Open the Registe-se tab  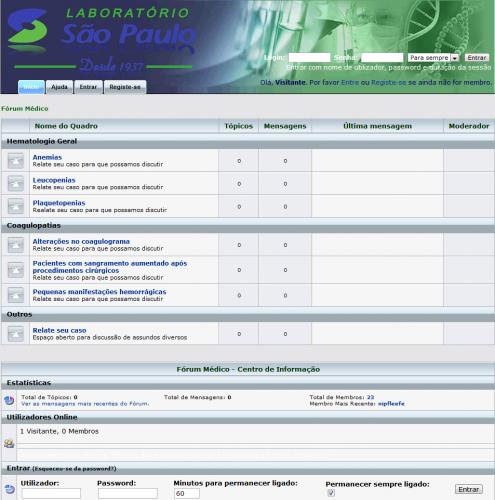[125, 87]
